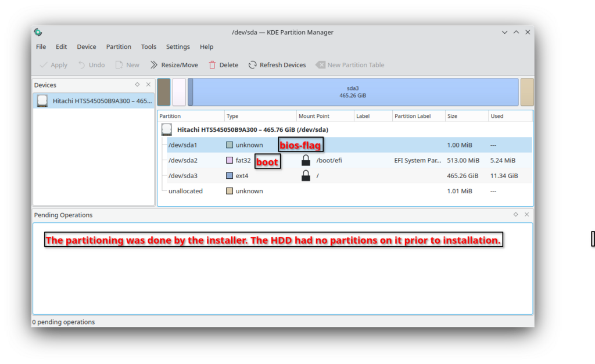Image resolution: width=595 pixels, height=364 pixels.
Task: Click the fat32 type color square
Action: [x=230, y=160]
